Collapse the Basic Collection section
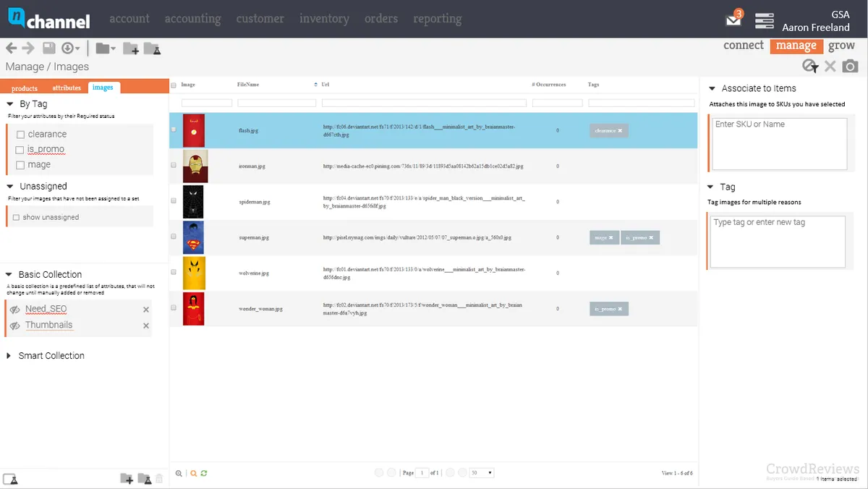Image resolution: width=868 pixels, height=489 pixels. click(x=9, y=275)
